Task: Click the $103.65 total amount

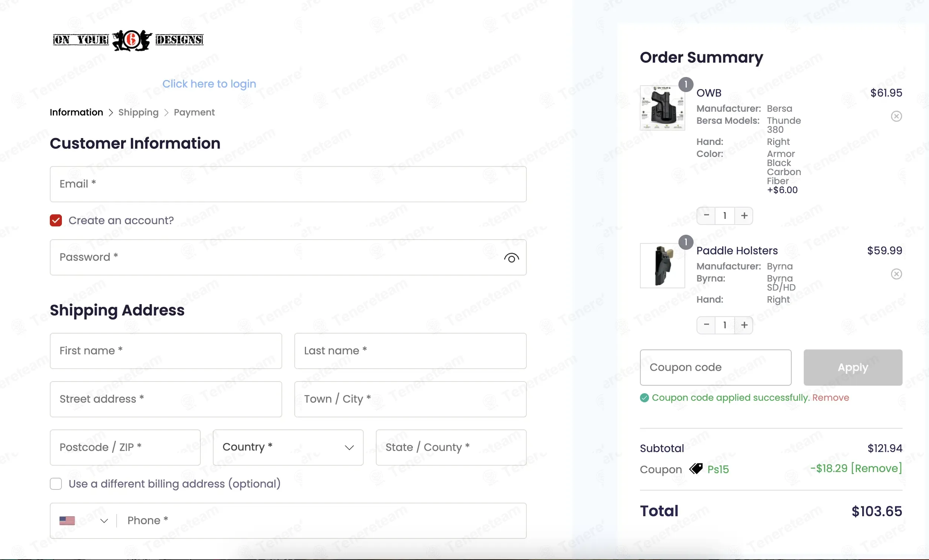Action: (x=877, y=511)
